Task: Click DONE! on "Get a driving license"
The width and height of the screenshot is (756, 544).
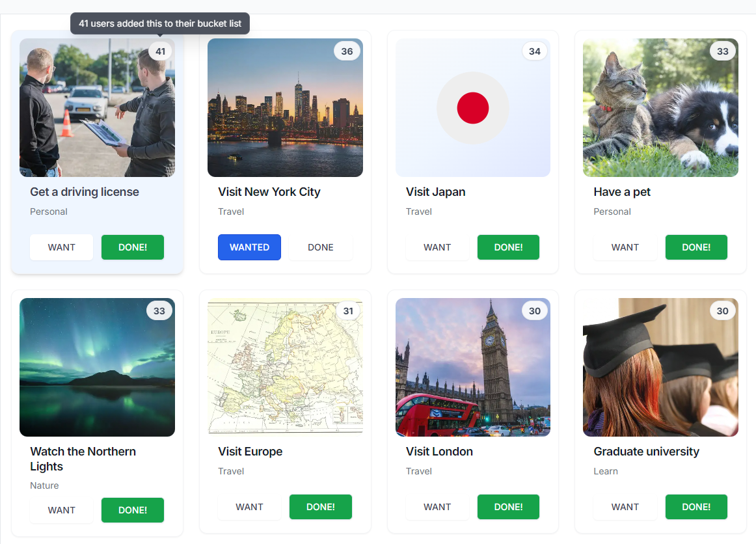Action: point(132,247)
